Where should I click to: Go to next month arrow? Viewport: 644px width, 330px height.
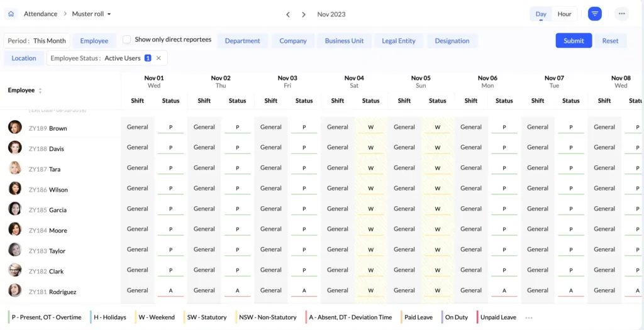[x=304, y=14]
